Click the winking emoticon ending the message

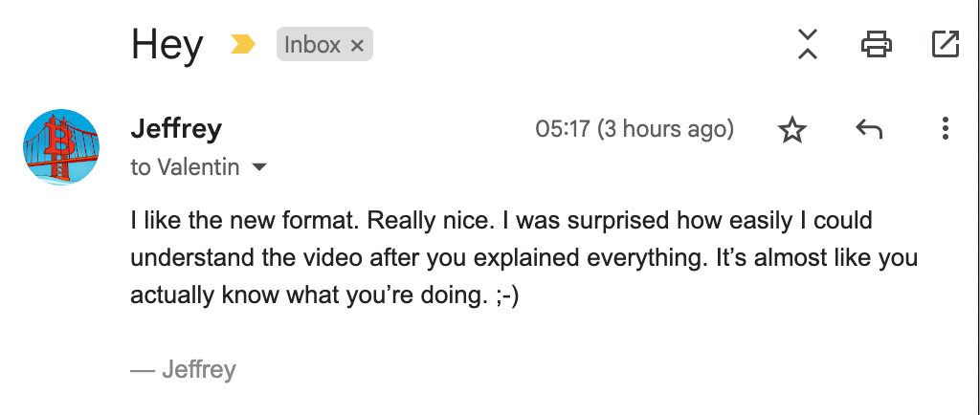click(501, 296)
